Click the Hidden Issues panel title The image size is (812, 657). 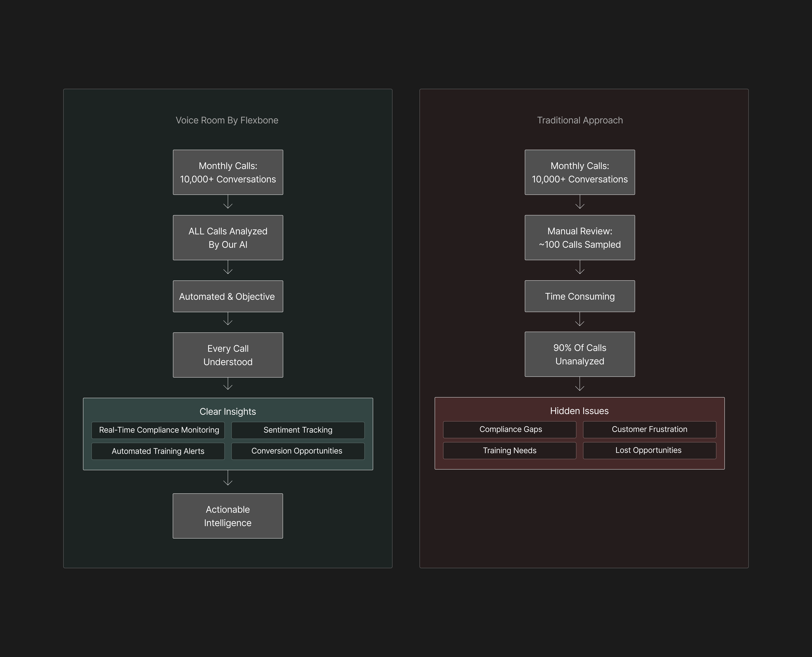pos(579,411)
